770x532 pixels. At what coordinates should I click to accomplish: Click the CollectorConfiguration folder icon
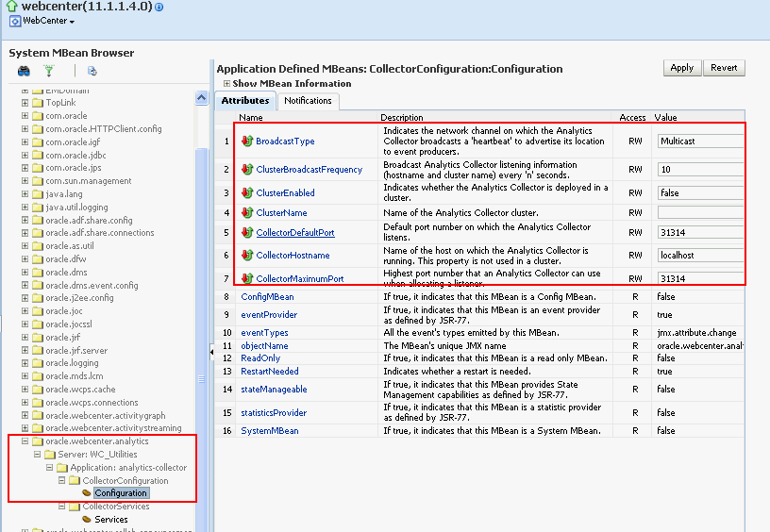coord(75,480)
